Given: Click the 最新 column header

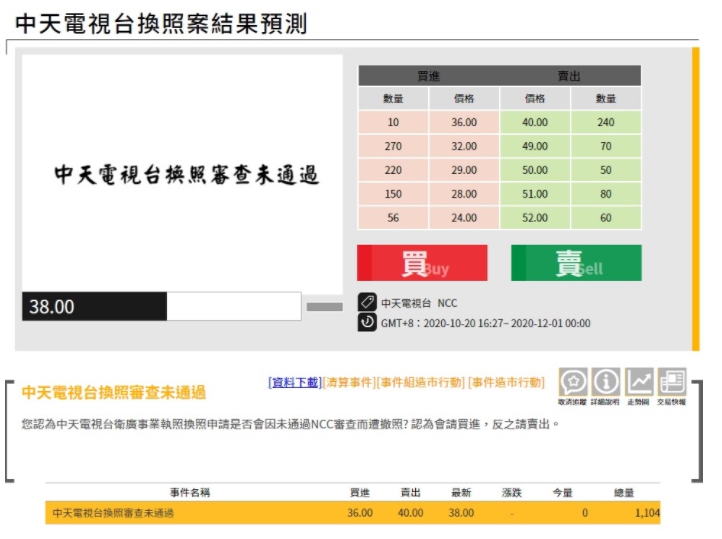Looking at the screenshot, I should [x=461, y=493].
